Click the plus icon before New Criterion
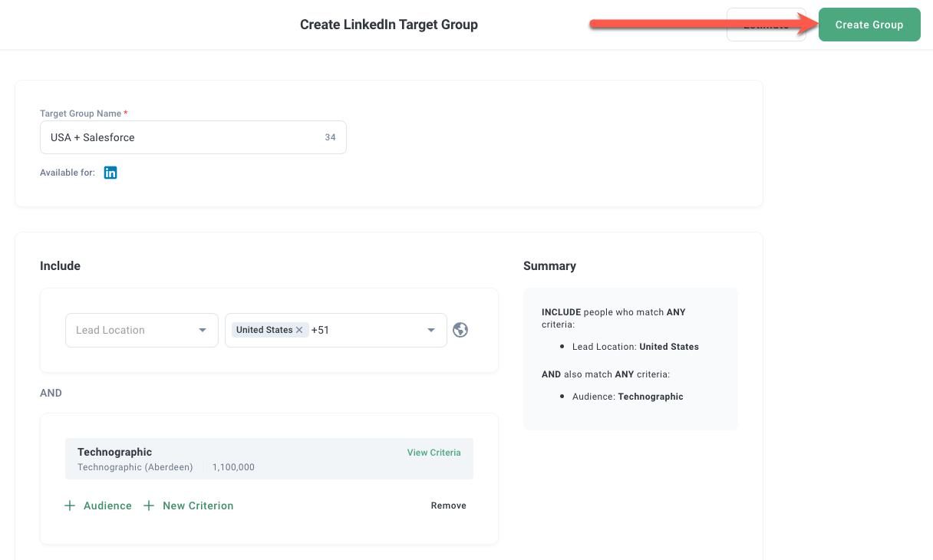The image size is (933, 560). (149, 506)
